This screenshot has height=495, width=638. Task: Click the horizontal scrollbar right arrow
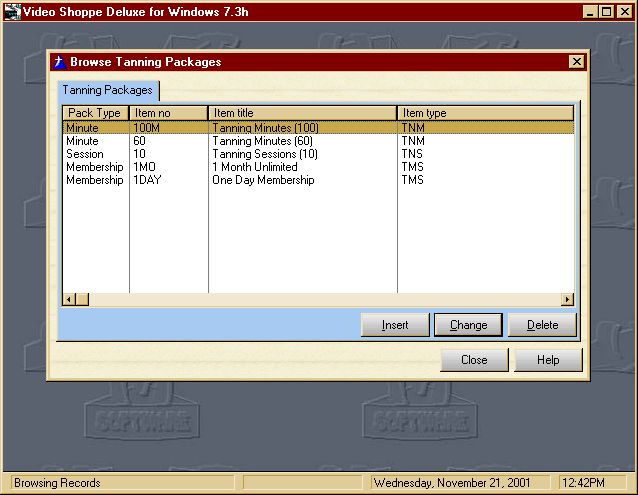point(567,299)
